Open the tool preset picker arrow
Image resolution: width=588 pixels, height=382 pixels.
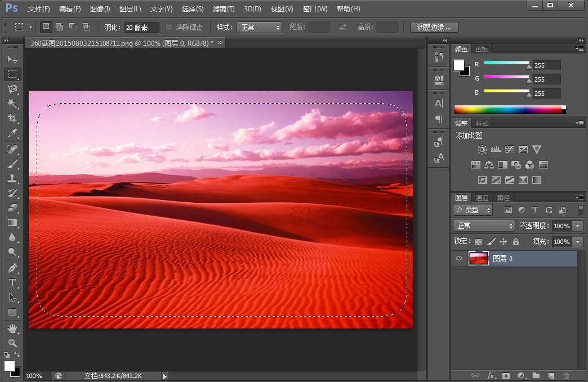(x=31, y=27)
